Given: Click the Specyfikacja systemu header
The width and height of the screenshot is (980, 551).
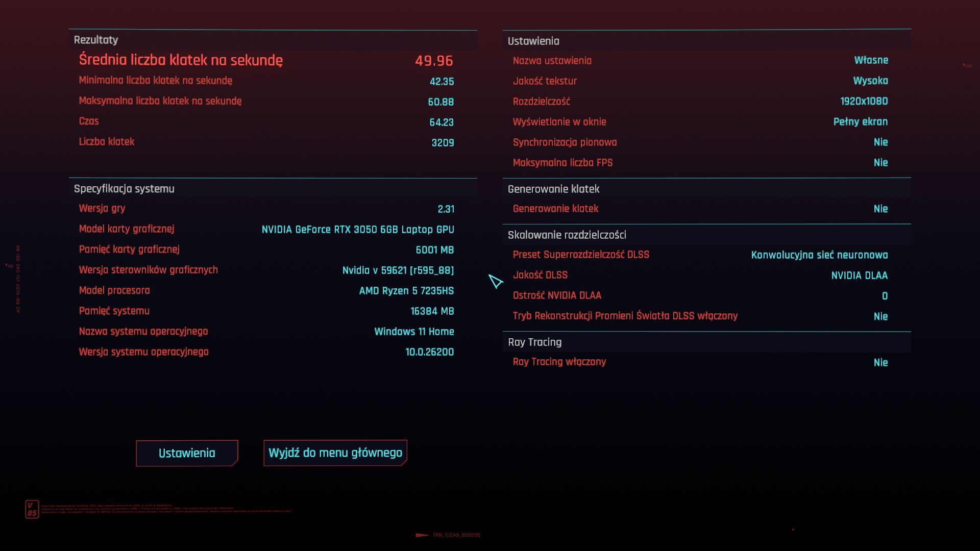Looking at the screenshot, I should tap(124, 189).
